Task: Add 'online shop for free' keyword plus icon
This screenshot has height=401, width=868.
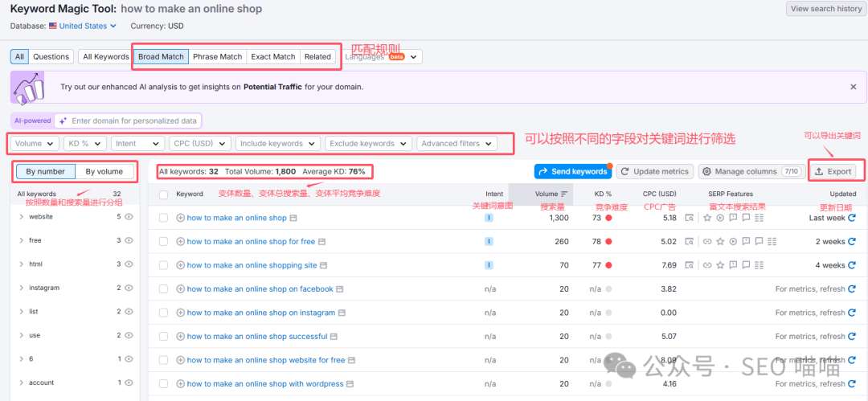Action: [x=181, y=242]
